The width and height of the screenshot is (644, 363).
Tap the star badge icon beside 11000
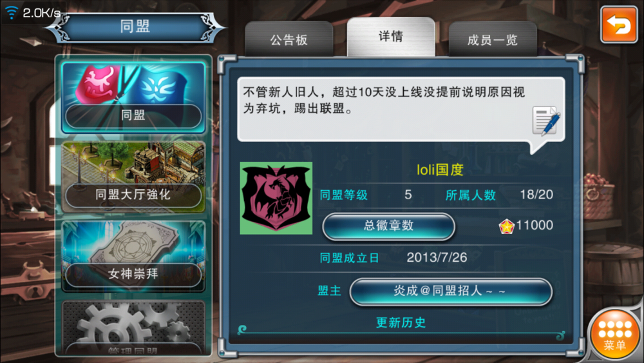pos(506,226)
